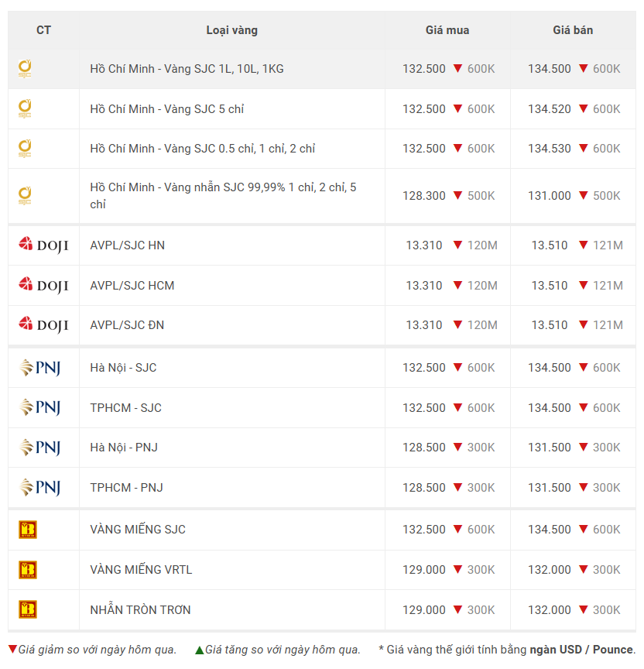Image resolution: width=644 pixels, height=669 pixels.
Task: Click buy price 128.500 in Hà Nội - PNJ row
Action: point(424,448)
